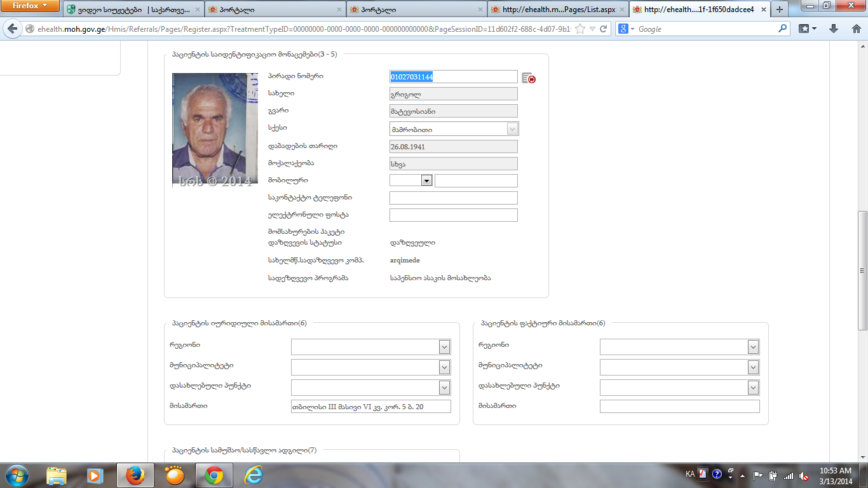The height and width of the screenshot is (488, 868).
Task: Expand the mobile prefix dropdown
Action: (x=426, y=180)
